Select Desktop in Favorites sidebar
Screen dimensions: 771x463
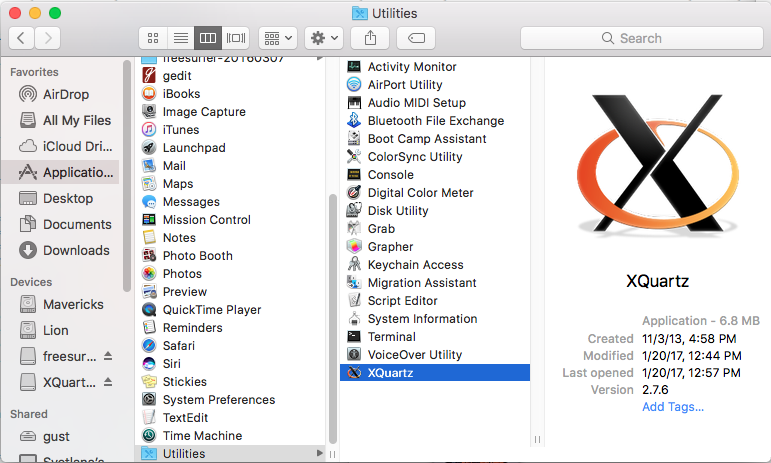click(x=68, y=198)
